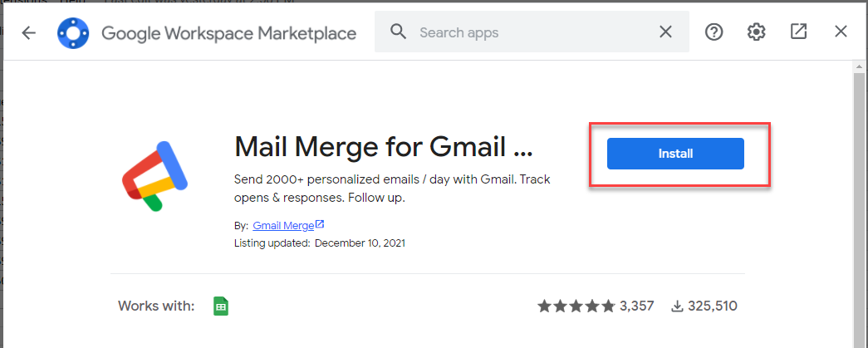Clear the search apps field
Image resolution: width=868 pixels, height=348 pixels.
pos(665,32)
